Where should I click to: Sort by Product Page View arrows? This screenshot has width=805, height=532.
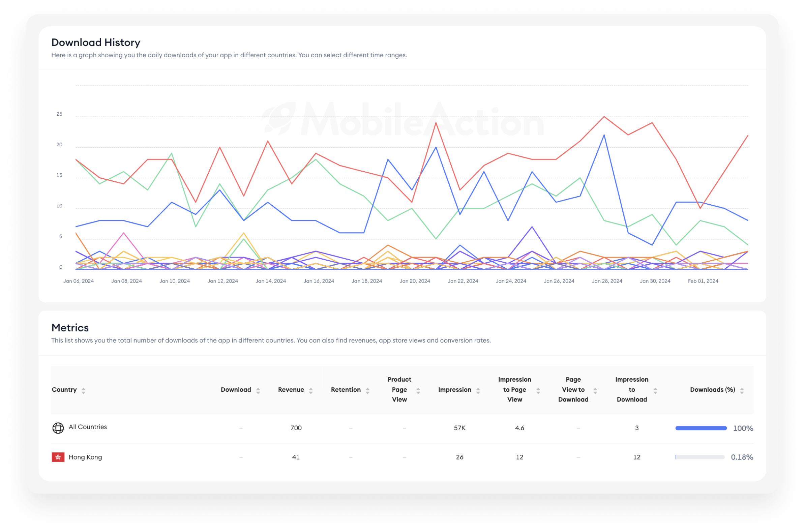click(418, 391)
